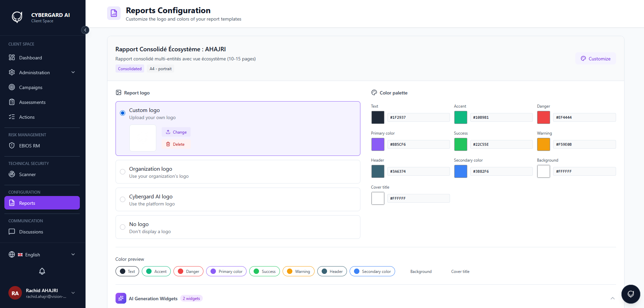Screen dimensions: 644x308
Task: Click the Cybergard AI shield logo
Action: click(x=17, y=17)
